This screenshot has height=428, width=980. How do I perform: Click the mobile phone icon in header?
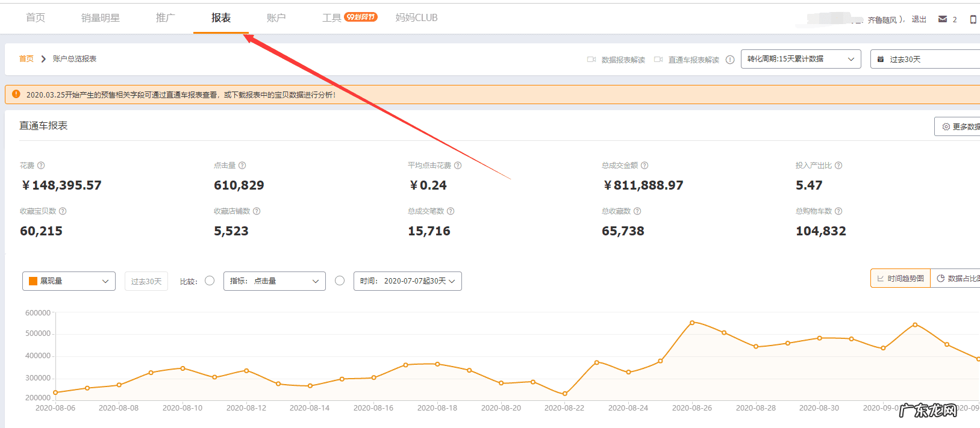(973, 19)
